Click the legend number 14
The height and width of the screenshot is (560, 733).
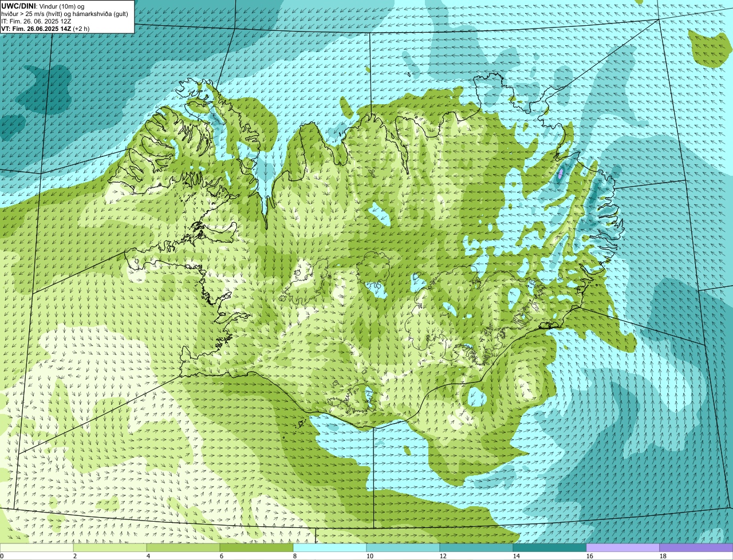(x=517, y=556)
